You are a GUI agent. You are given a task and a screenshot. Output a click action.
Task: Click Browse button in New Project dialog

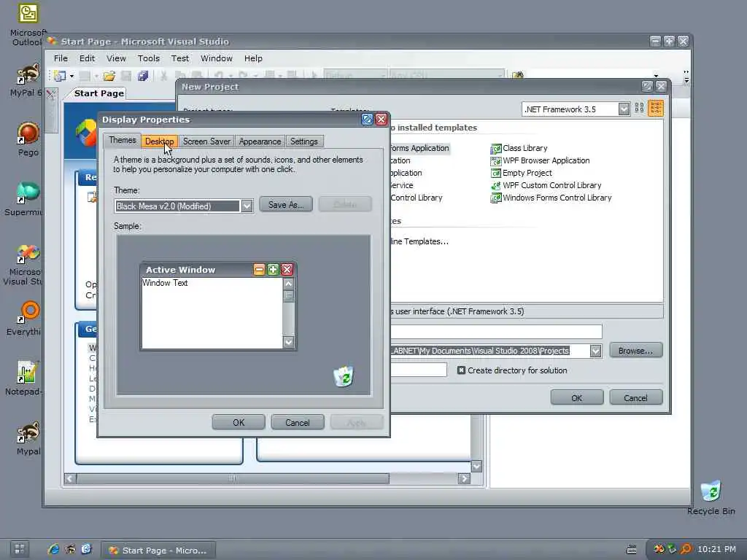point(636,351)
